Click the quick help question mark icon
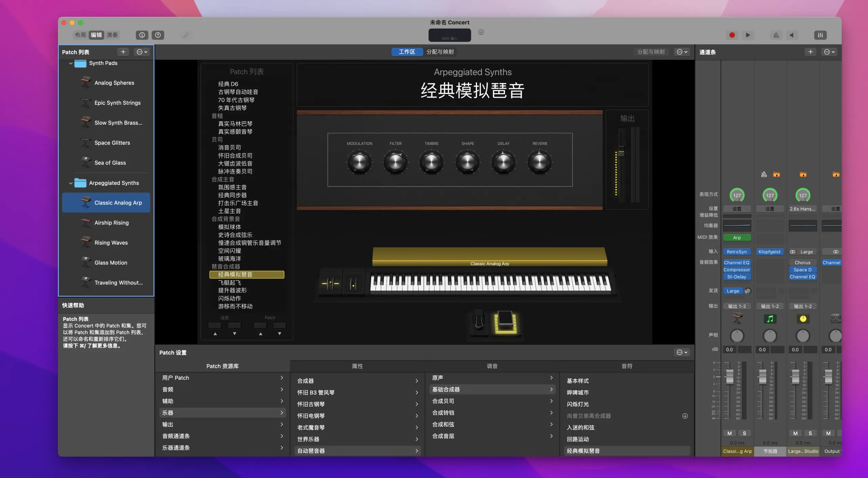868x478 pixels. pyautogui.click(x=158, y=35)
